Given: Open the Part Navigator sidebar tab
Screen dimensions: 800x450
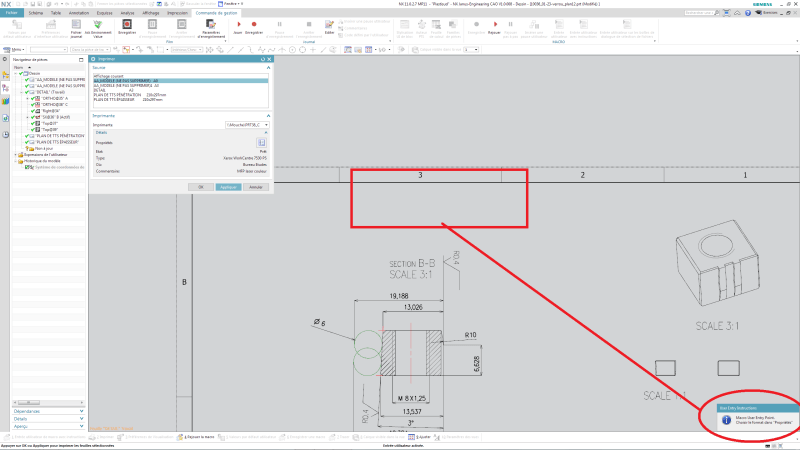Looking at the screenshot, I should 6,88.
